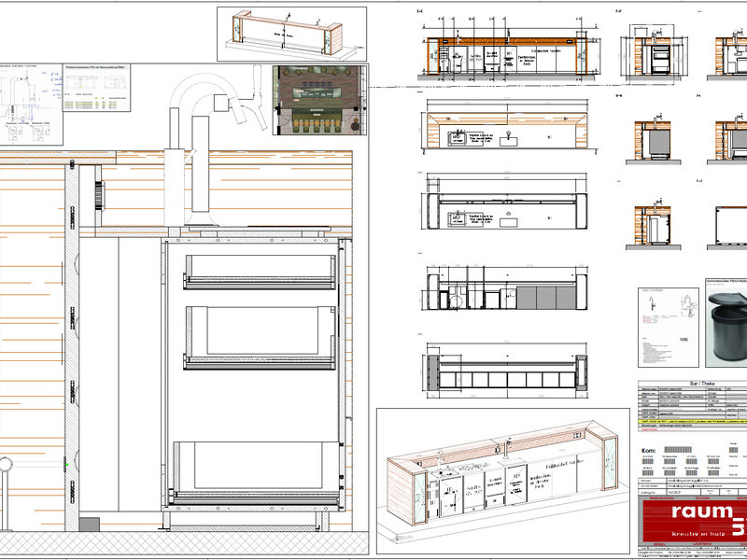Click the spec table inset with green rows
The height and width of the screenshot is (560, 747).
97,88
